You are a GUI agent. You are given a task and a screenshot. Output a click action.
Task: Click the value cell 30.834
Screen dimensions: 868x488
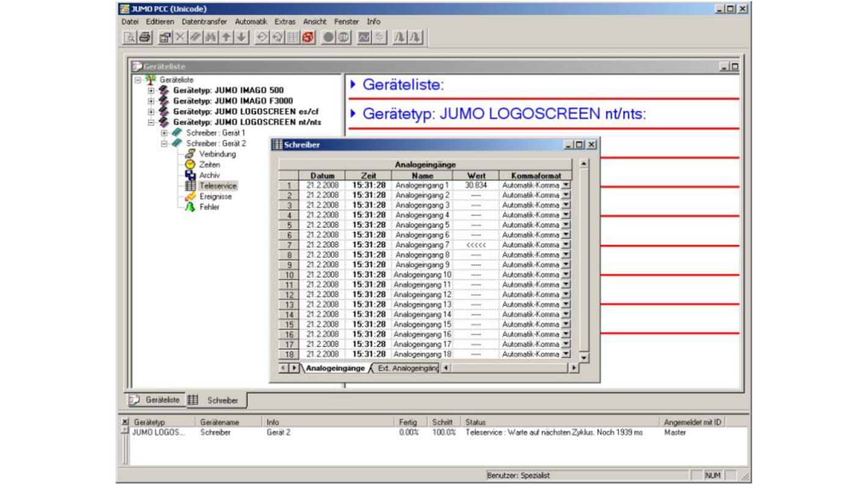click(x=476, y=185)
